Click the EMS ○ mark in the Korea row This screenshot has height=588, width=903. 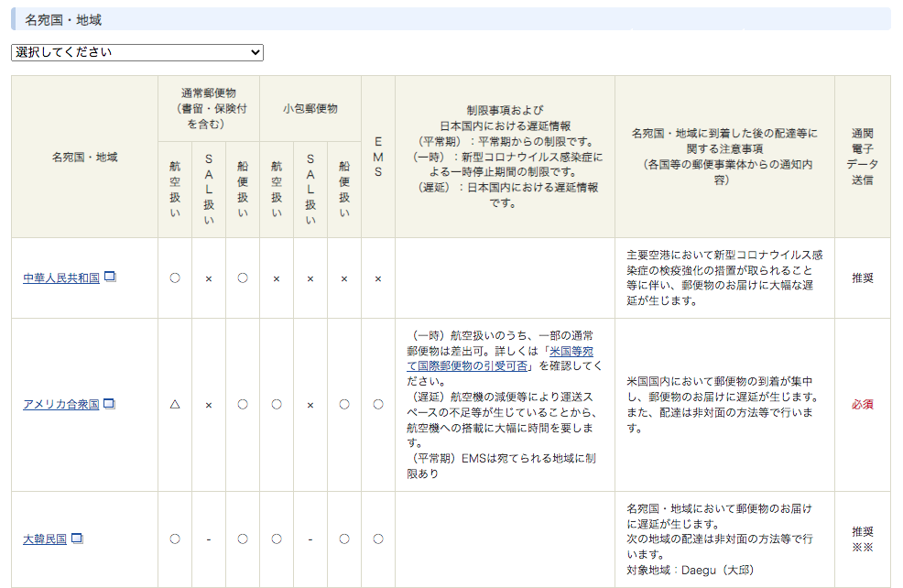[378, 539]
